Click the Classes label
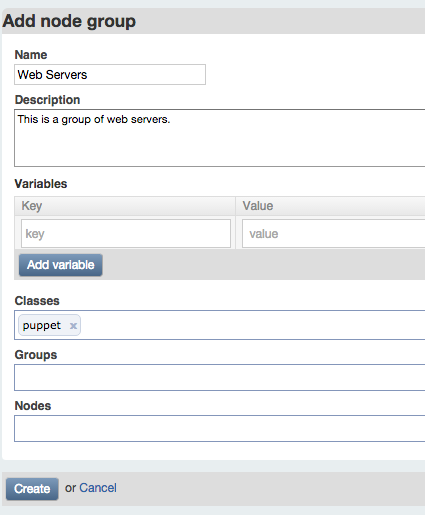Image resolution: width=425 pixels, height=515 pixels. point(37,301)
